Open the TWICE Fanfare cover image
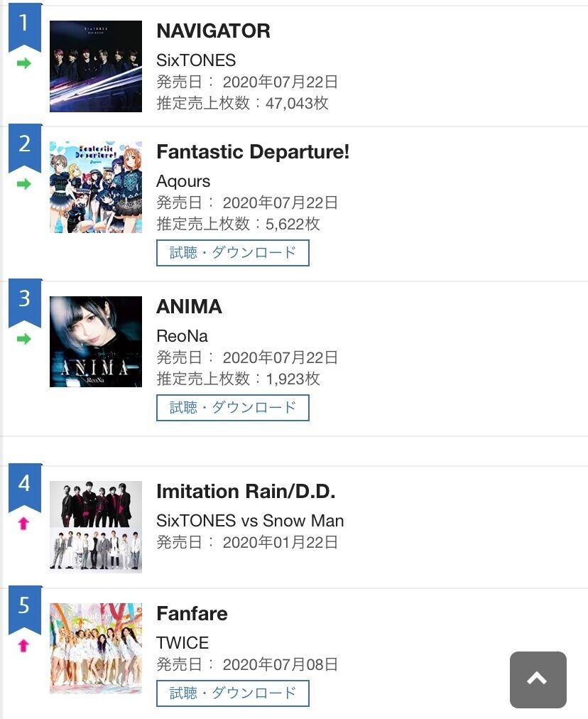The height and width of the screenshot is (719, 588). [96, 649]
